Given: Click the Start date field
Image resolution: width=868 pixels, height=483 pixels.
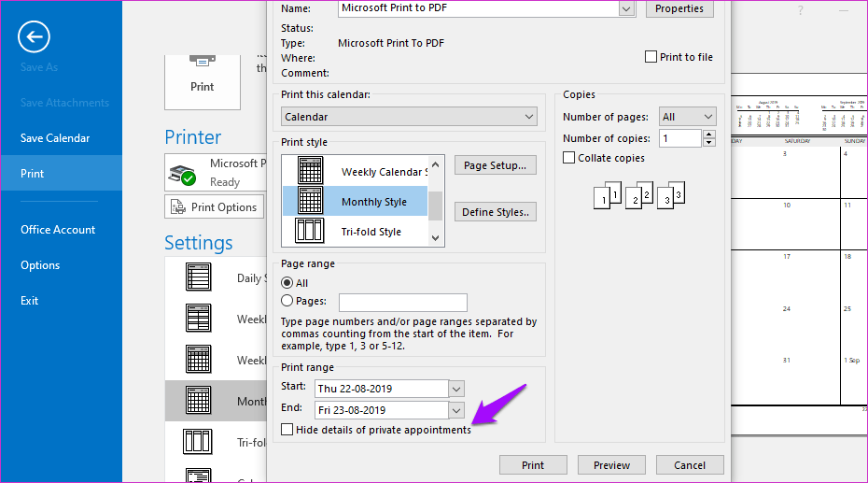Looking at the screenshot, I should coord(382,389).
